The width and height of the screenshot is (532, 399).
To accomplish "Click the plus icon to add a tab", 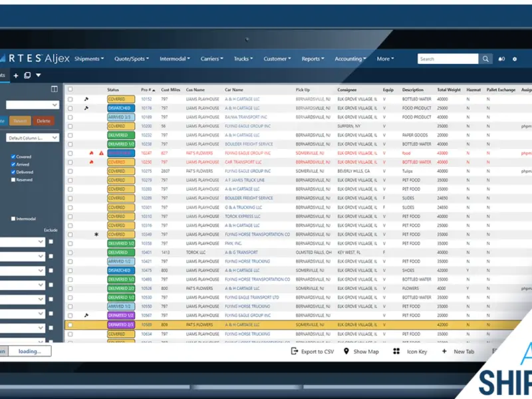I will click(x=15, y=76).
